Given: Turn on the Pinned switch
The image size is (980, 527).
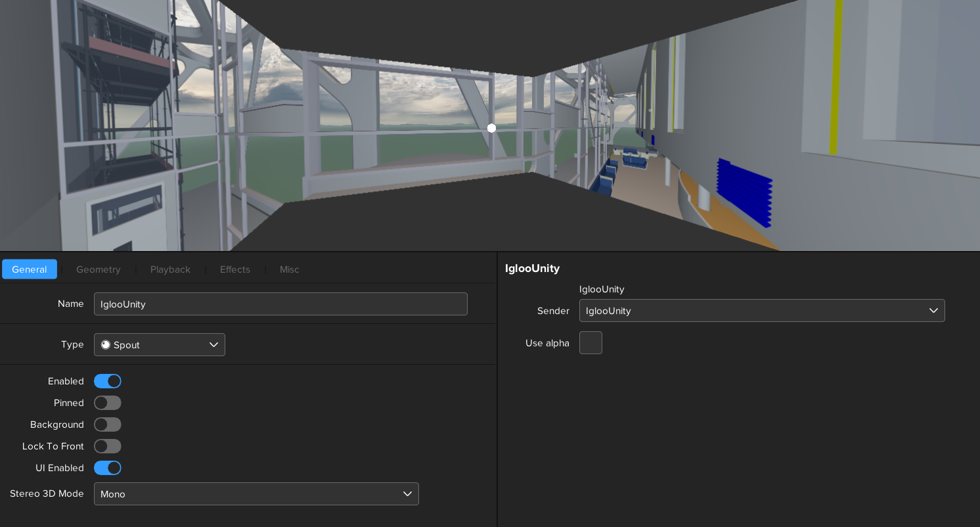Looking at the screenshot, I should pos(108,403).
